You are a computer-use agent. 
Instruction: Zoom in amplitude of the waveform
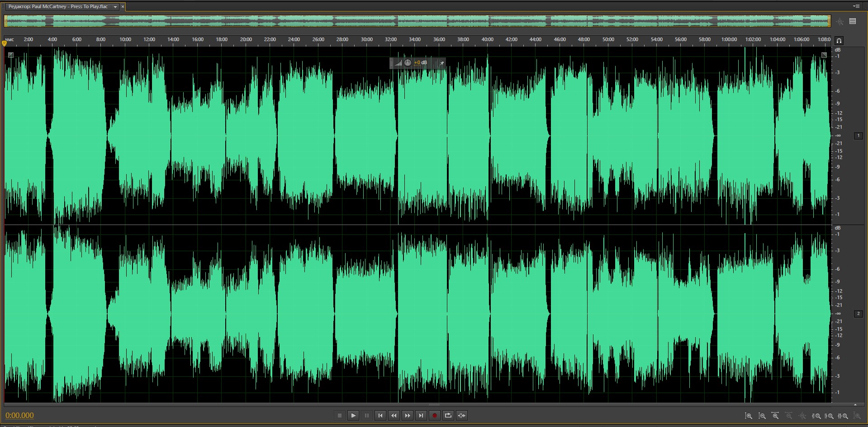[x=749, y=416]
